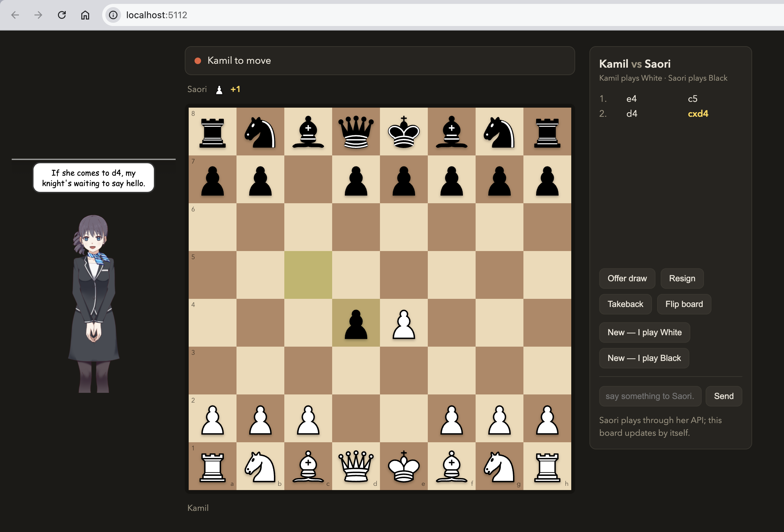Click the highlighted empty c5 square
Screen dimensions: 784x532
(308, 275)
